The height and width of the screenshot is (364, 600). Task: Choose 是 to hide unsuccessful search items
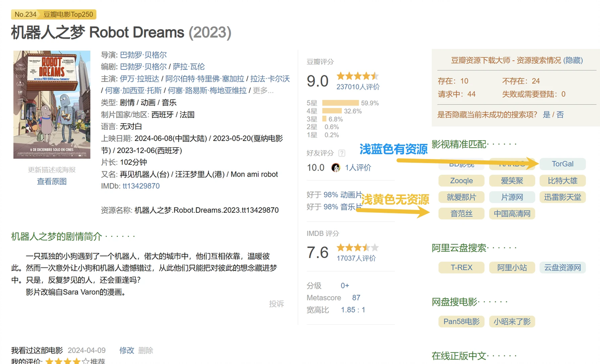coord(547,115)
